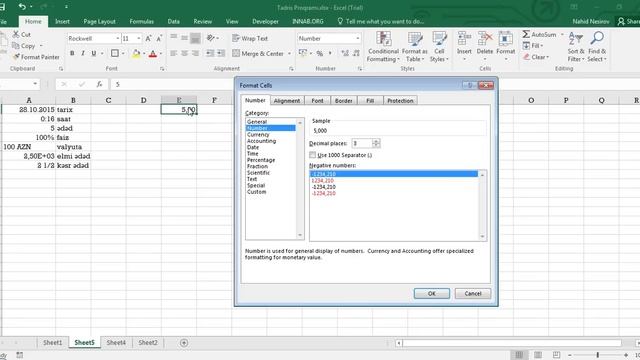The height and width of the screenshot is (360, 640).
Task: Switch to the Alignment tab in dialog
Action: pos(287,100)
